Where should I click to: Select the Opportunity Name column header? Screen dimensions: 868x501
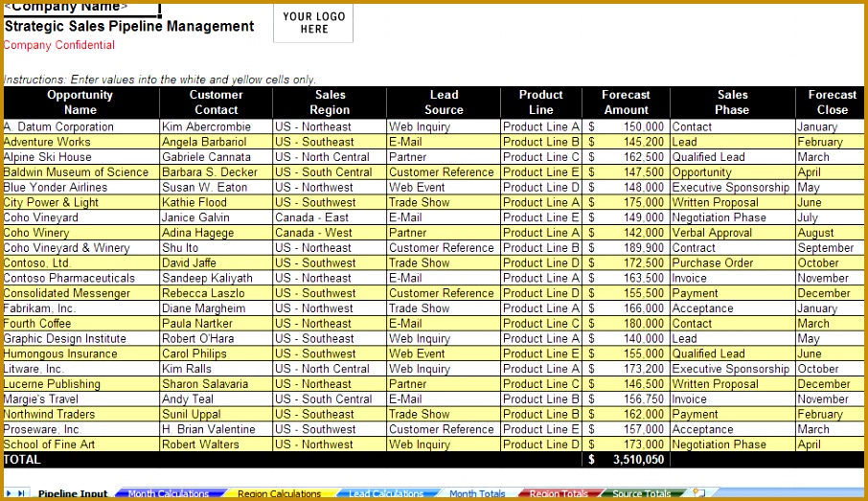point(81,102)
